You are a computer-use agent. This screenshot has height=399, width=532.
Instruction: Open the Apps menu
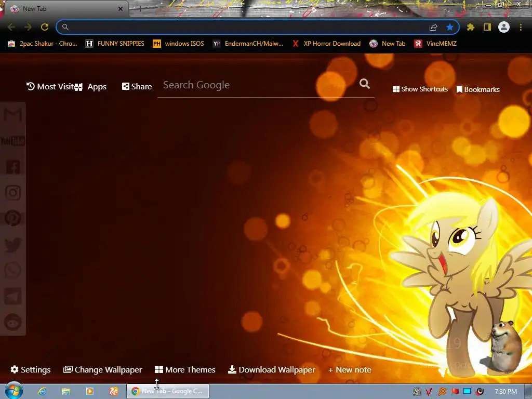[x=91, y=87]
